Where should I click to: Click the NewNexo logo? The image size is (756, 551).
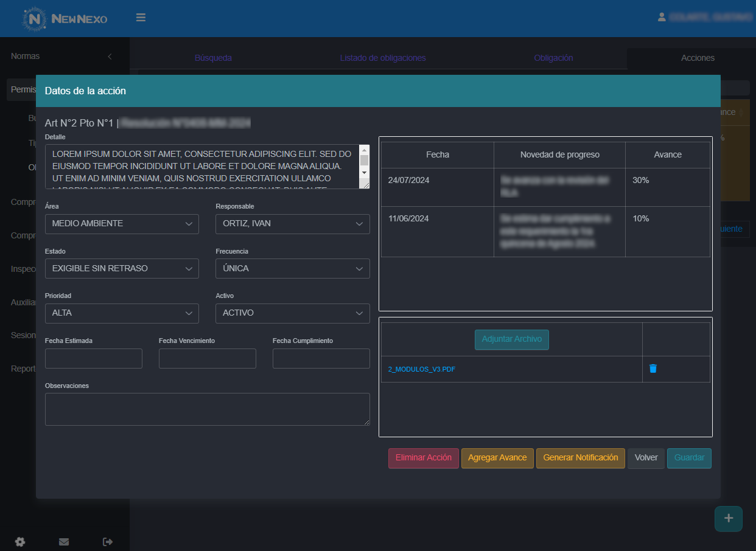pyautogui.click(x=65, y=19)
